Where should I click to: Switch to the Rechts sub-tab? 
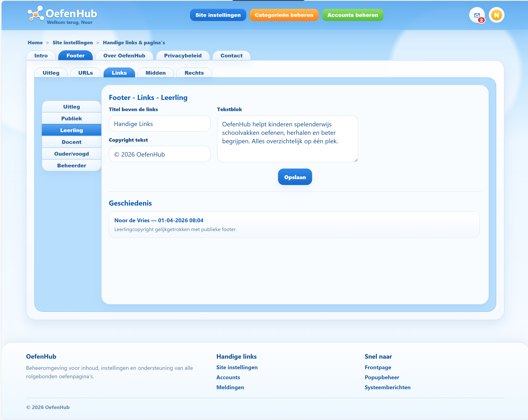point(194,73)
